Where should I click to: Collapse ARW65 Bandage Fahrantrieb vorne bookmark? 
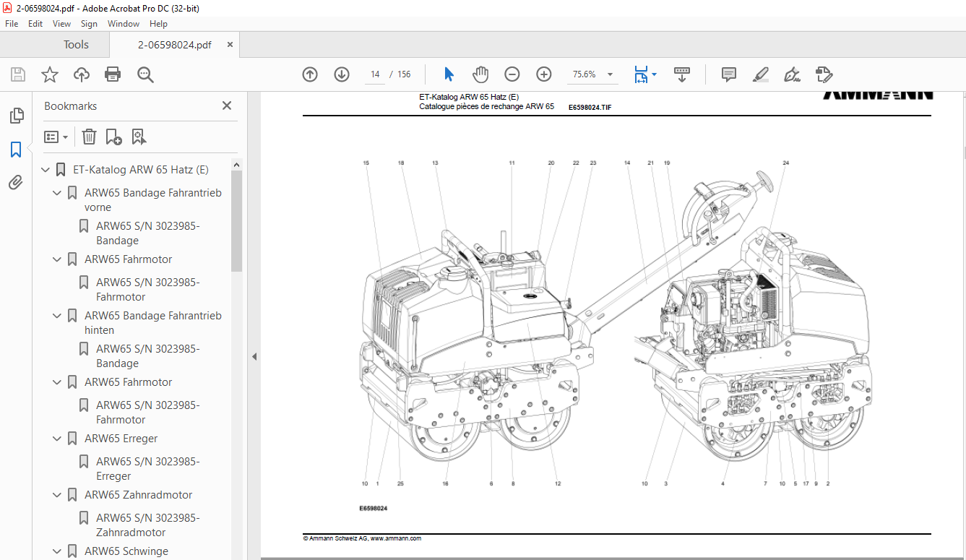[x=57, y=193]
